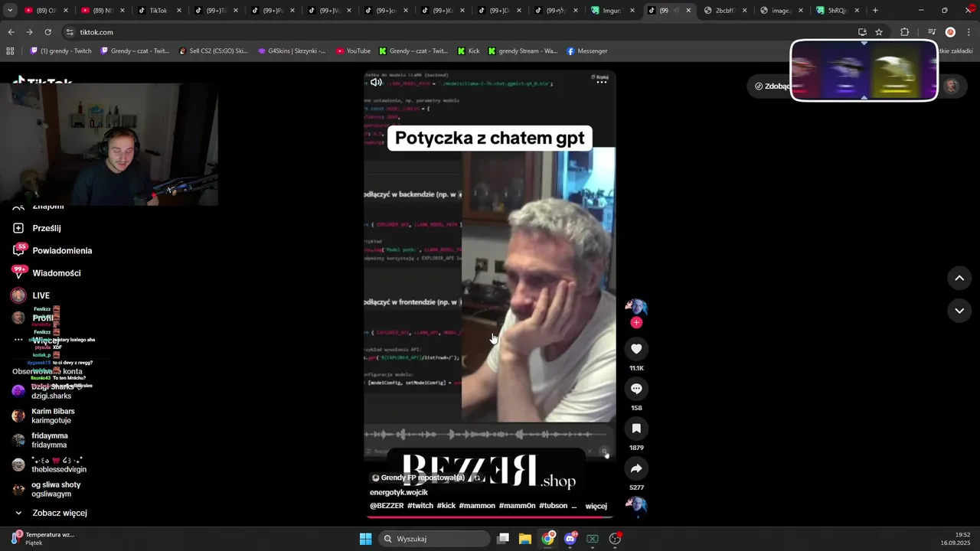Image resolution: width=980 pixels, height=551 pixels.
Task: Open the grendy Stream - Wa... bookmark
Action: [523, 51]
